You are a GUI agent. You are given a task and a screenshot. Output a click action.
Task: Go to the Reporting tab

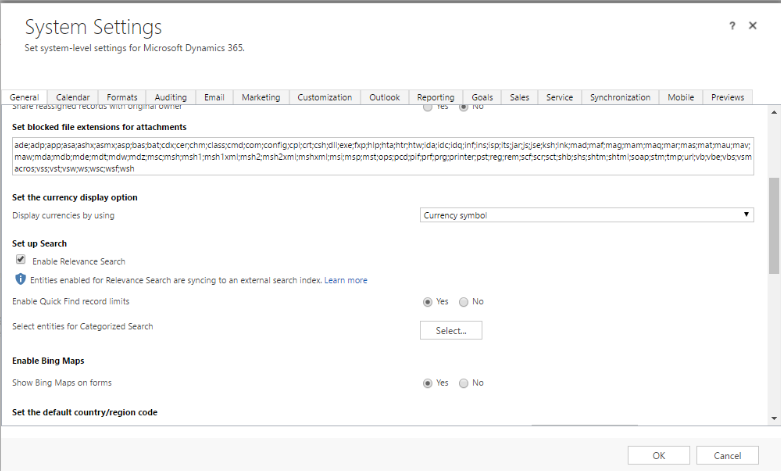pyautogui.click(x=436, y=97)
